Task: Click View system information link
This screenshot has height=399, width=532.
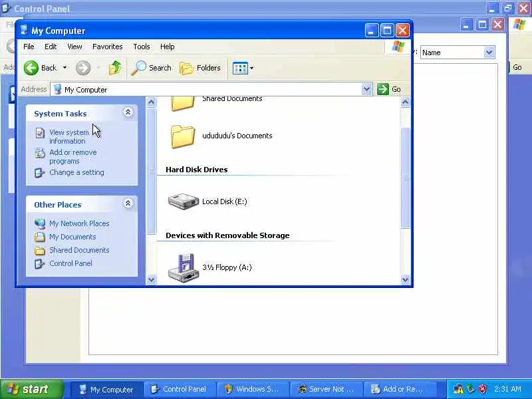Action: pos(69,136)
